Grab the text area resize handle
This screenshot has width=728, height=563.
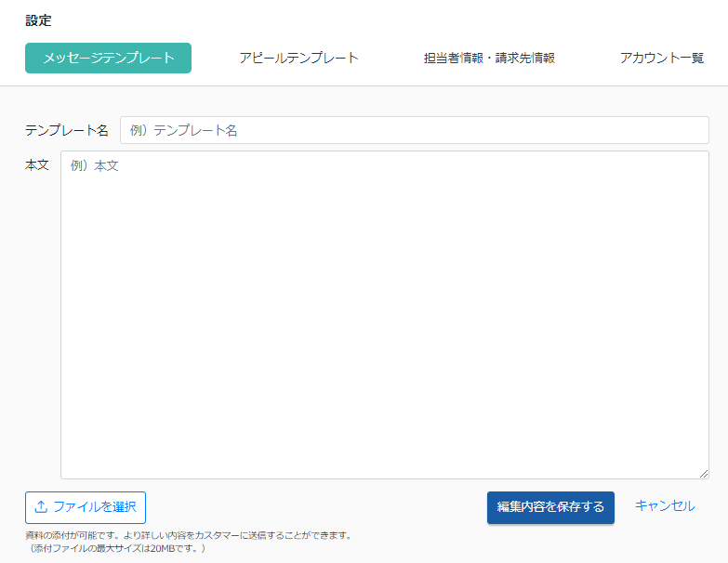point(704,474)
